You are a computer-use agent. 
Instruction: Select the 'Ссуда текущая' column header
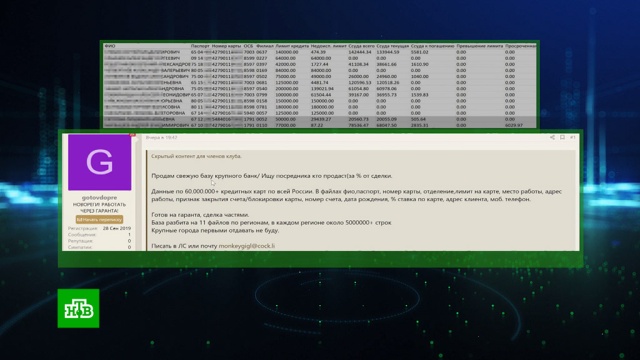392,46
